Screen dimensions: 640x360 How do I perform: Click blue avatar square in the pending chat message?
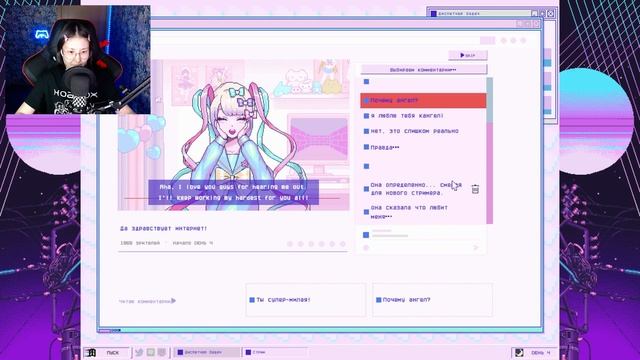[x=366, y=235]
